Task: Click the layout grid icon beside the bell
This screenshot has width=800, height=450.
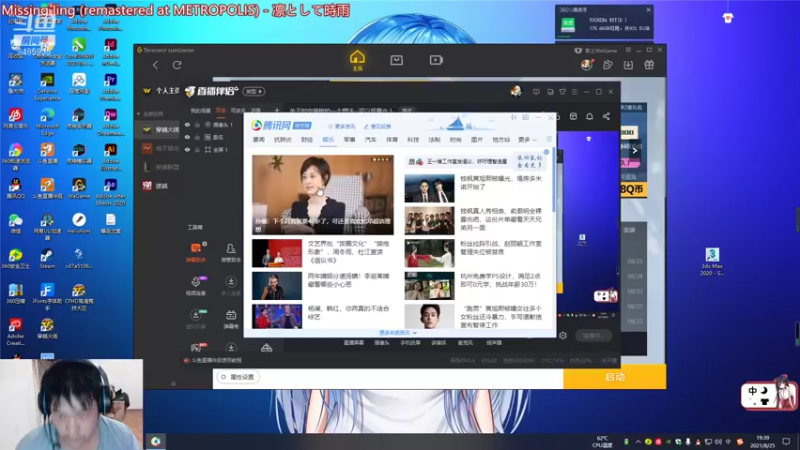Action: (573, 116)
